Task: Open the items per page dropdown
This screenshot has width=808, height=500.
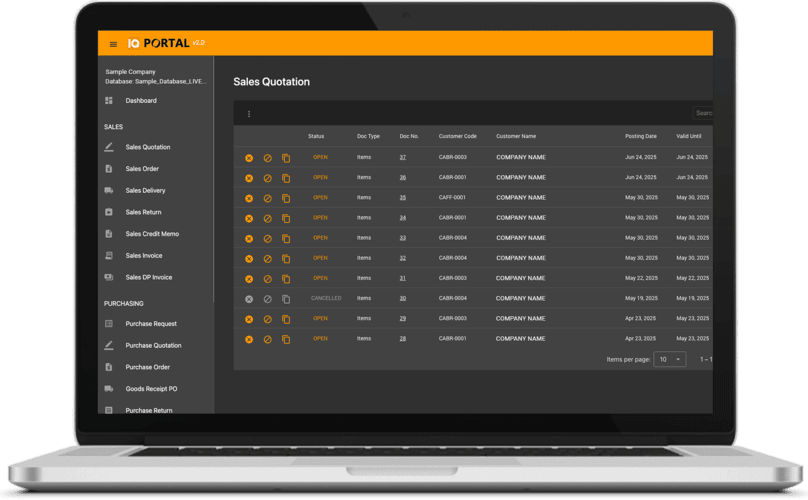Action: pos(669,359)
